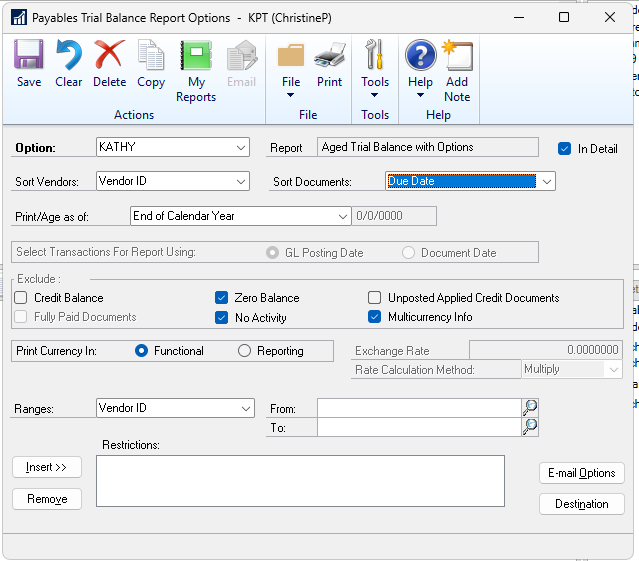Click the Insert >> button

(x=47, y=467)
